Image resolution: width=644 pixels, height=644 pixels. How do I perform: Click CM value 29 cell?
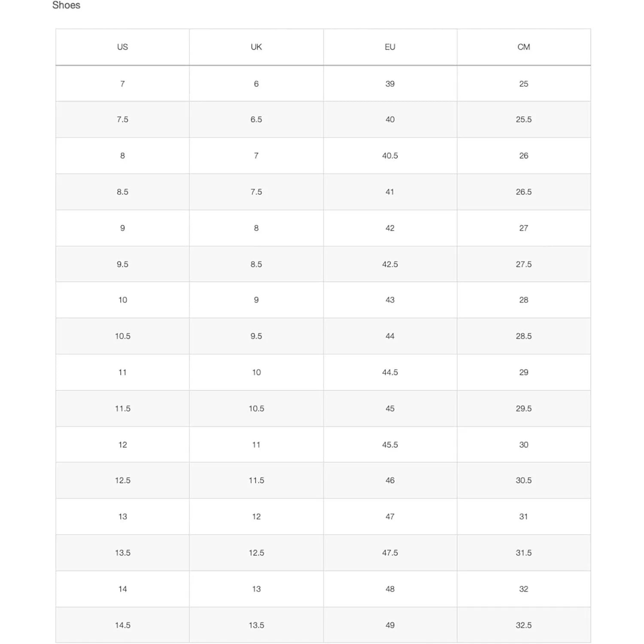click(x=524, y=372)
